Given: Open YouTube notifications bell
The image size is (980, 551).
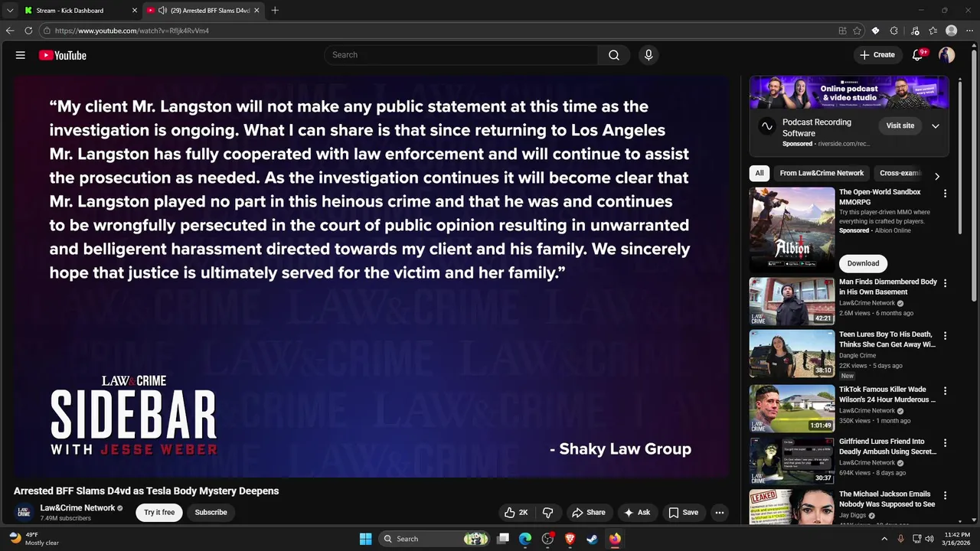Looking at the screenshot, I should point(918,55).
